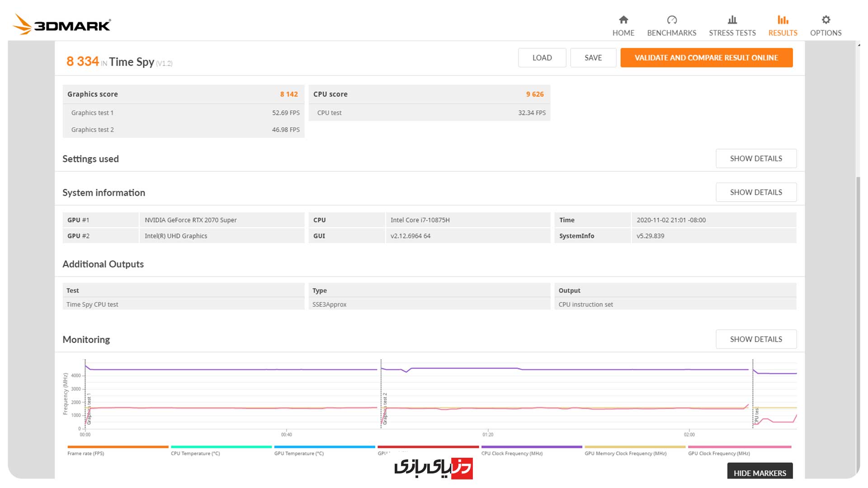
Task: Click Validate and Compare Result Online
Action: pyautogui.click(x=706, y=58)
